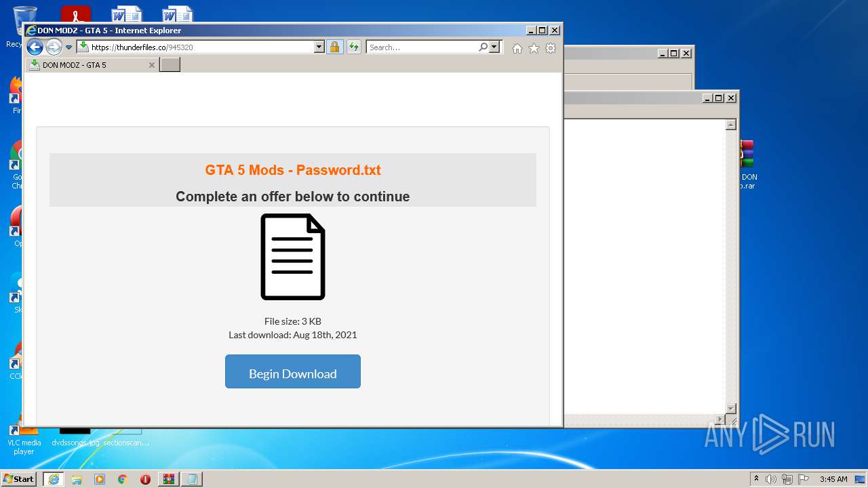The width and height of the screenshot is (868, 488).
Task: Click the File size: 3 KB text
Action: (x=293, y=321)
